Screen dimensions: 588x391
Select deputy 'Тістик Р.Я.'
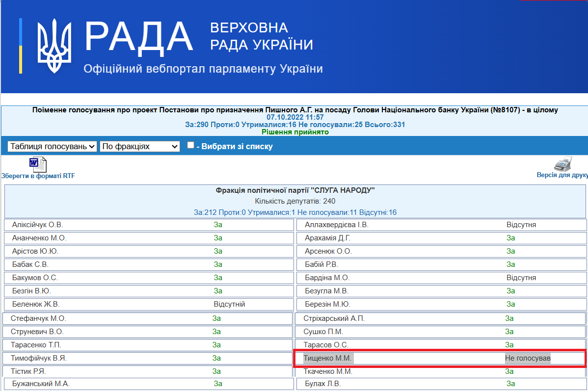coord(28,371)
